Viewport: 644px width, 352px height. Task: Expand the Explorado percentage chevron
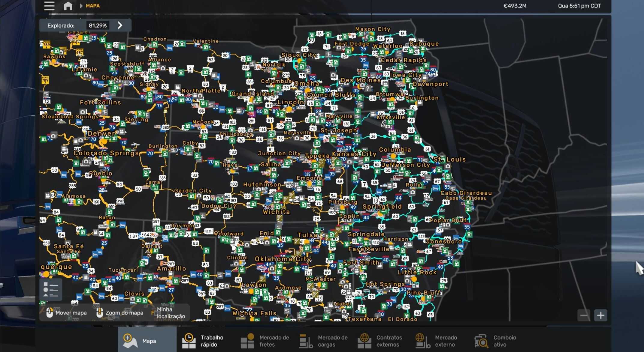click(120, 25)
